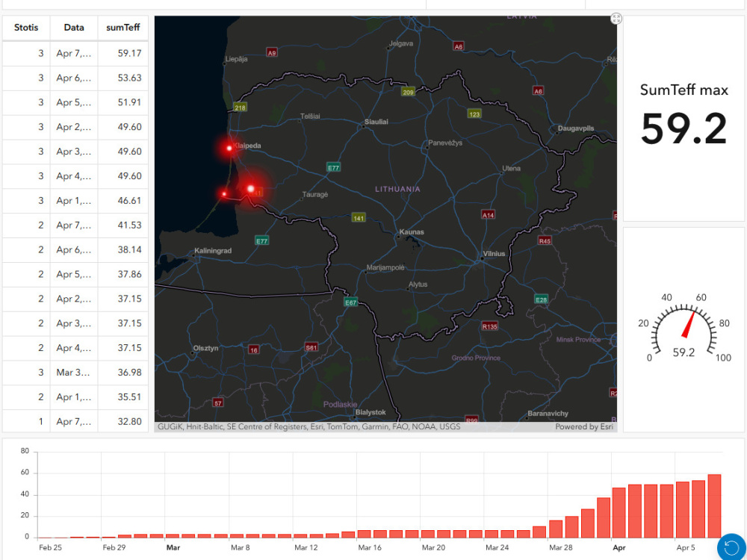
Task: Click the 218 road marker near the coast
Action: pos(239,107)
